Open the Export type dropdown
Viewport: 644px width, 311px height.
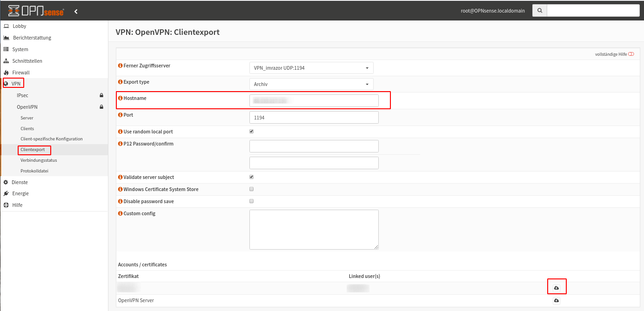coord(311,84)
